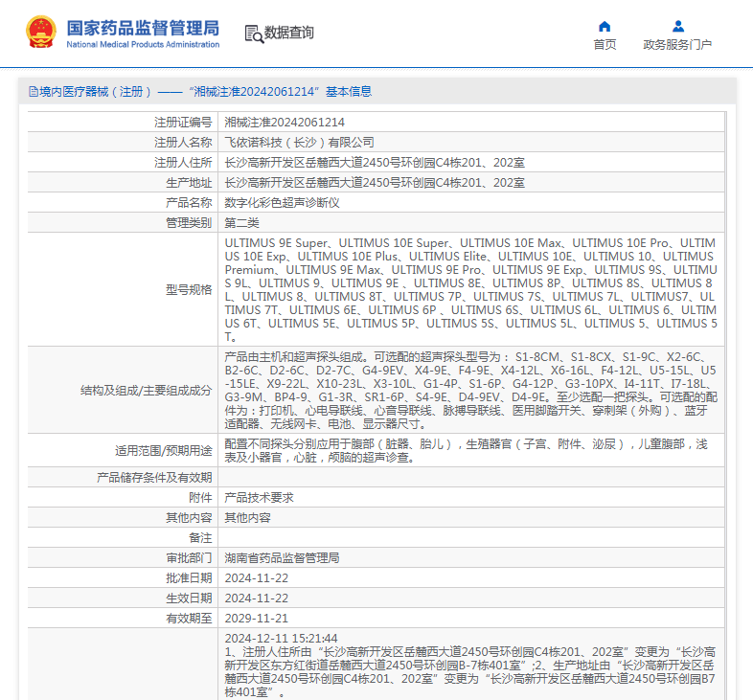753x700 pixels.
Task: Click the document icon before 境内医疗器械
Action: click(34, 92)
